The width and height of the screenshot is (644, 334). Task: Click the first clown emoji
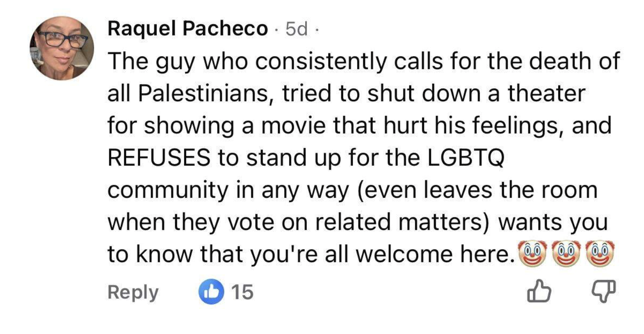pyautogui.click(x=533, y=253)
